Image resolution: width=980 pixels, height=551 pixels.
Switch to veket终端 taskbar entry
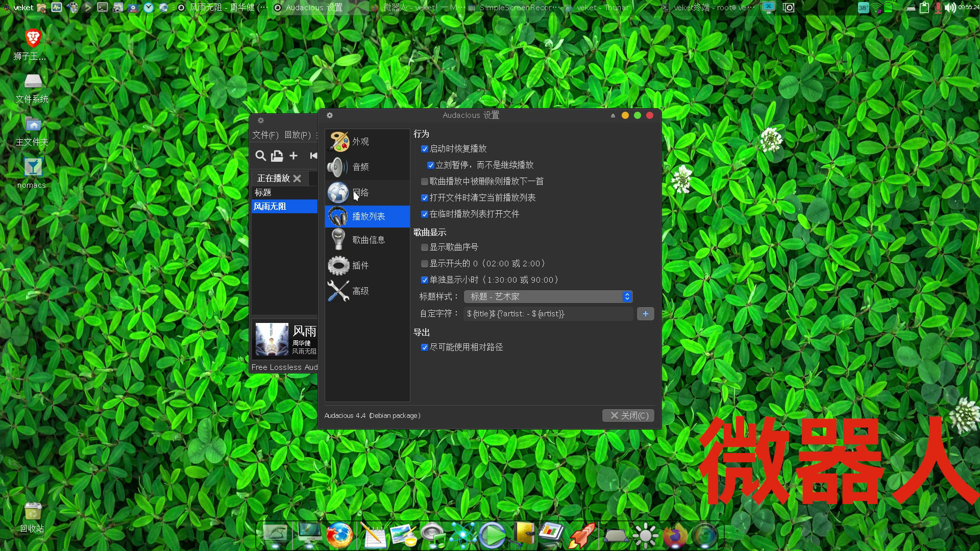[x=708, y=8]
